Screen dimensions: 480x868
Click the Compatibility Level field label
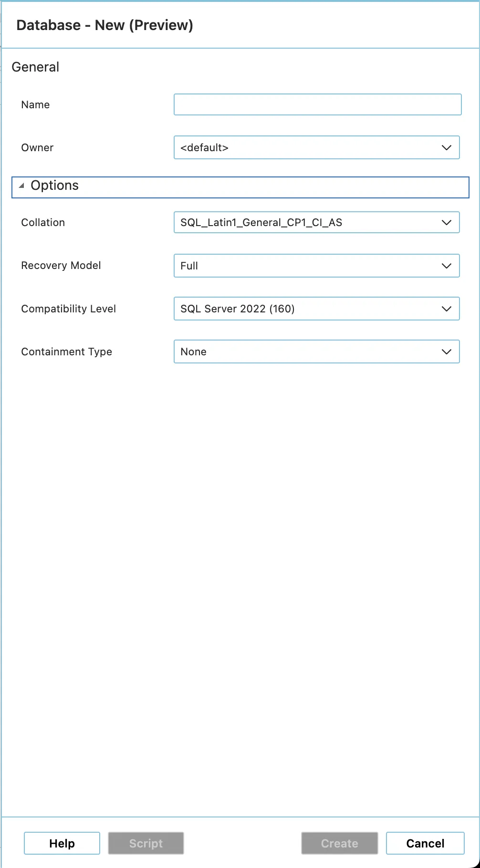click(x=68, y=309)
